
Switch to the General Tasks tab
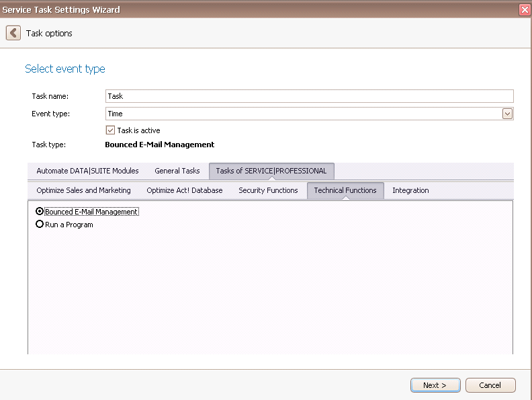[x=177, y=171]
